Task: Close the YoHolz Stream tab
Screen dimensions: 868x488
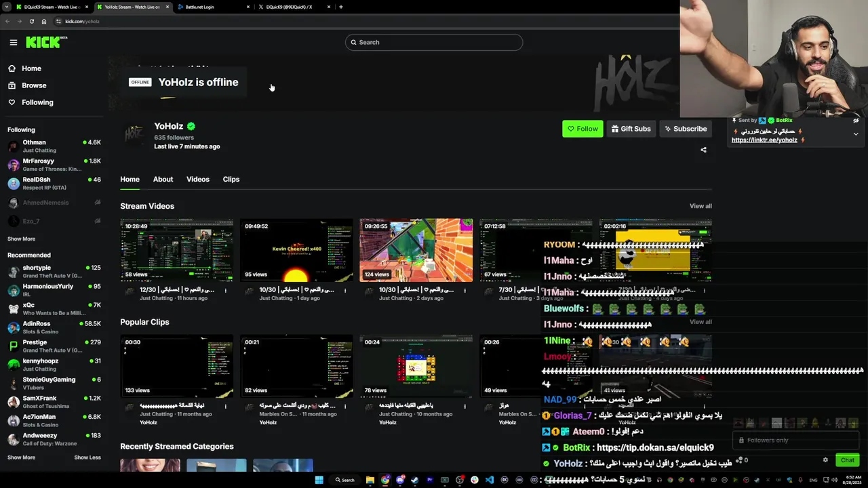Action: point(167,7)
